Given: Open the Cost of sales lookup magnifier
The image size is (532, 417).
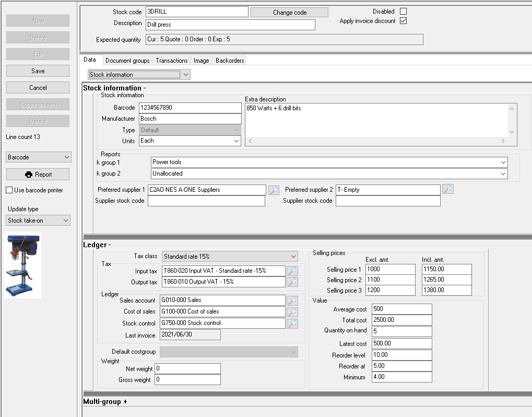Looking at the screenshot, I should pos(292,311).
